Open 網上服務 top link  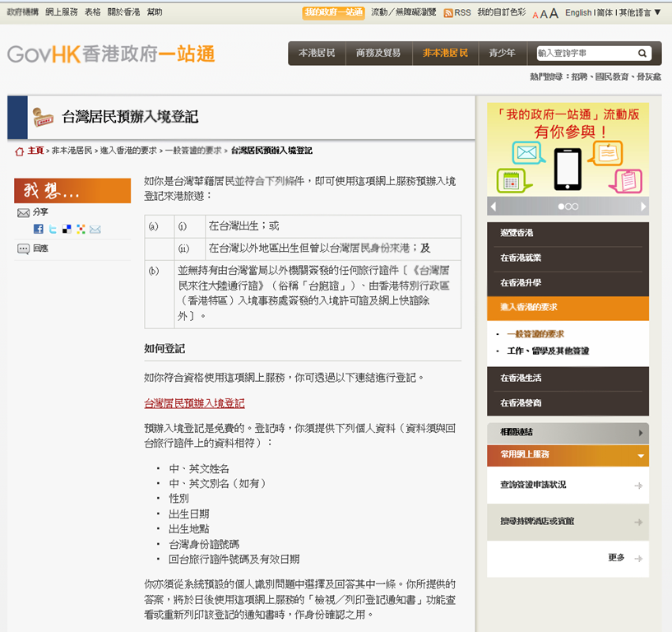(62, 12)
